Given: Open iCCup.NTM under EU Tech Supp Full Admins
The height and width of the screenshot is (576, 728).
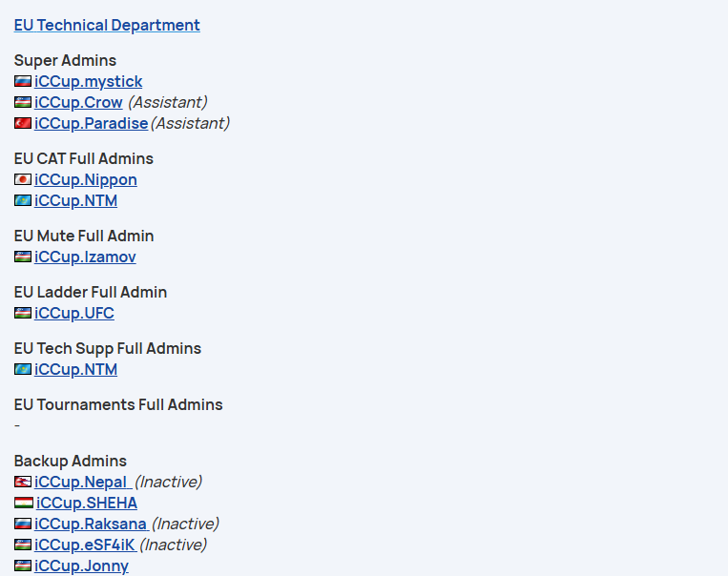Looking at the screenshot, I should click(75, 369).
